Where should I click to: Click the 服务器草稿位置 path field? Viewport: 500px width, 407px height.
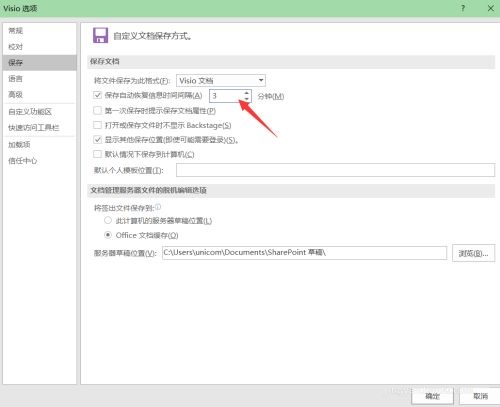click(304, 253)
